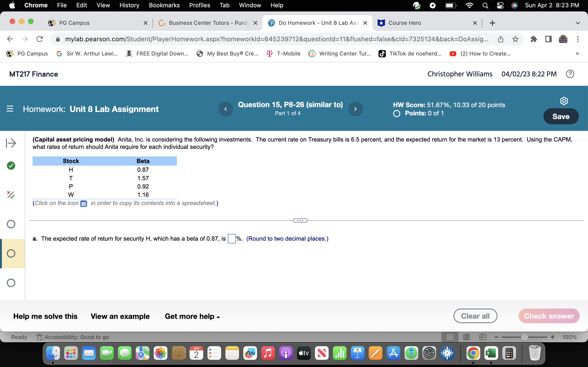Open the settings gear on the homework header
The image size is (588, 367).
(x=564, y=100)
